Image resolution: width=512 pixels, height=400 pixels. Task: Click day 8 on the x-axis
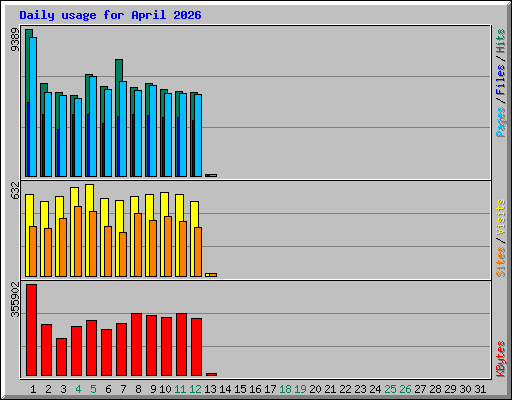coord(138,389)
